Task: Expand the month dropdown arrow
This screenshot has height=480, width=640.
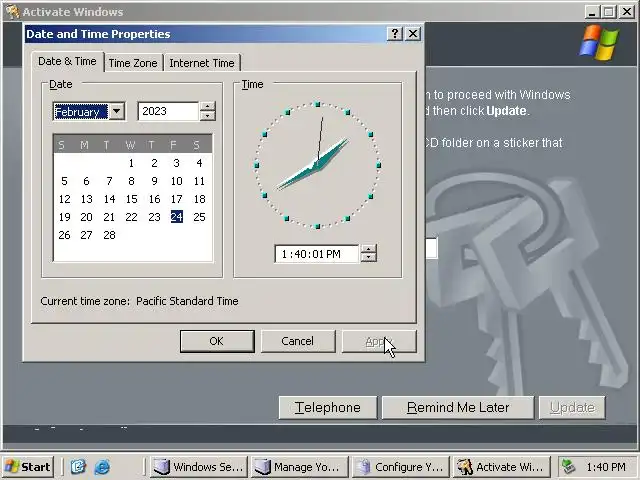Action: point(117,111)
